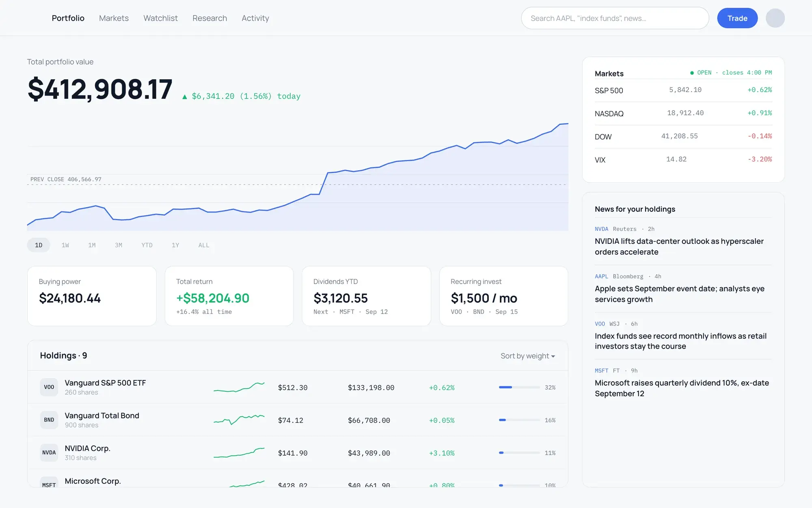Switch to the Research tab
This screenshot has width=812, height=508.
point(209,18)
